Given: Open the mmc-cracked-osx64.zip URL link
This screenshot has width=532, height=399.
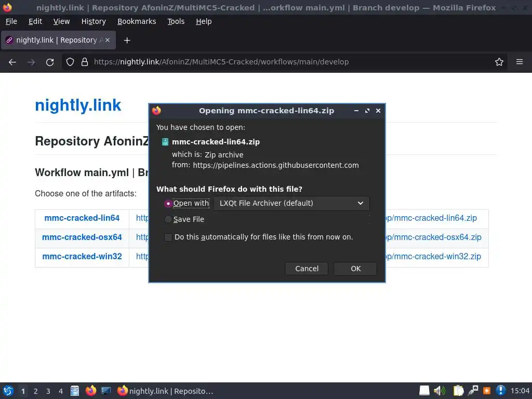Looking at the screenshot, I should pyautogui.click(x=434, y=237).
